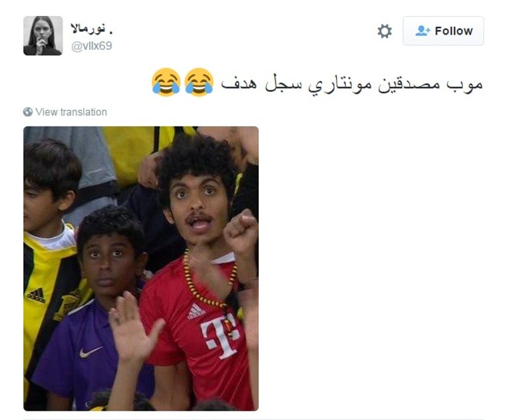Viewport: 511px width, 420px height.
Task: Follow the user @vllx69
Action: click(x=443, y=31)
